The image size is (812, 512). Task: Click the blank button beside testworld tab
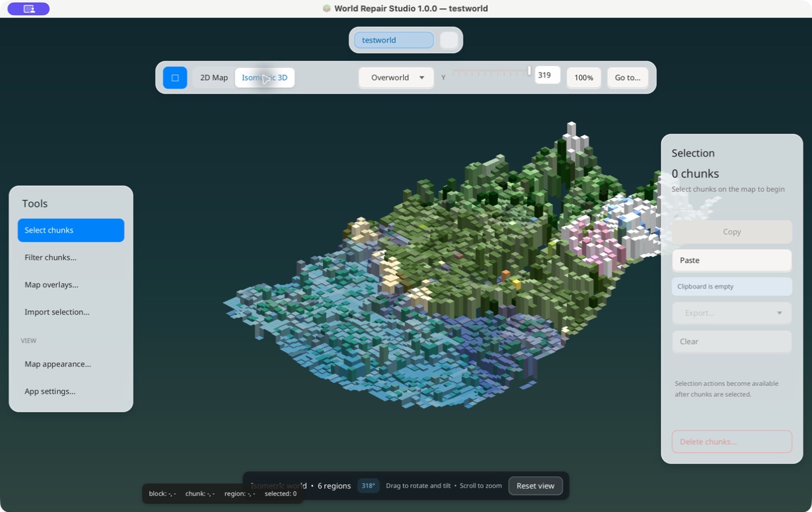(449, 40)
